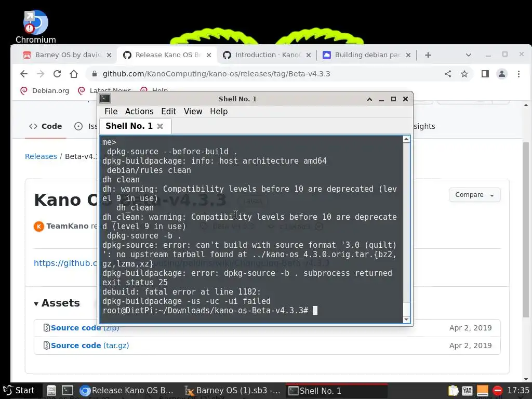View site security lock icon

pyautogui.click(x=95, y=74)
